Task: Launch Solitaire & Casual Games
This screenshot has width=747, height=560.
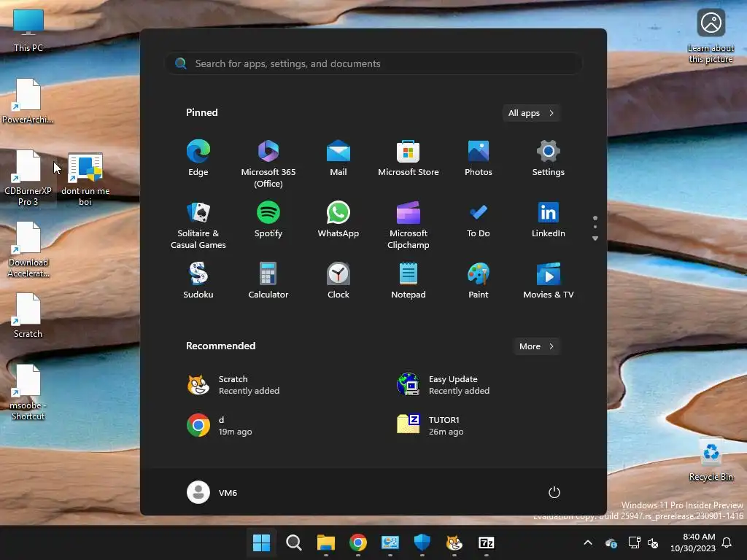Action: [198, 225]
